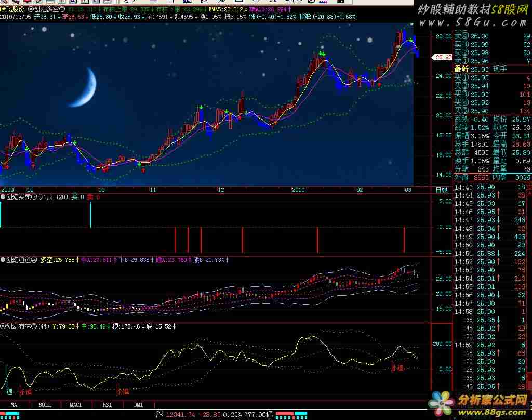Click the 最新 25.93 latest price
532x420 pixels.
pyautogui.click(x=472, y=69)
